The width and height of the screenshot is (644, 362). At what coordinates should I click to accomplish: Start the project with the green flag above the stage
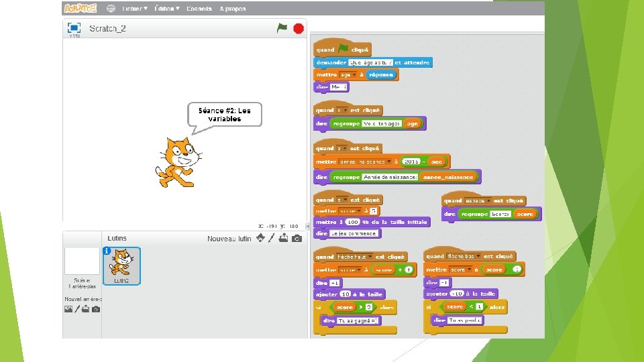pyautogui.click(x=282, y=28)
